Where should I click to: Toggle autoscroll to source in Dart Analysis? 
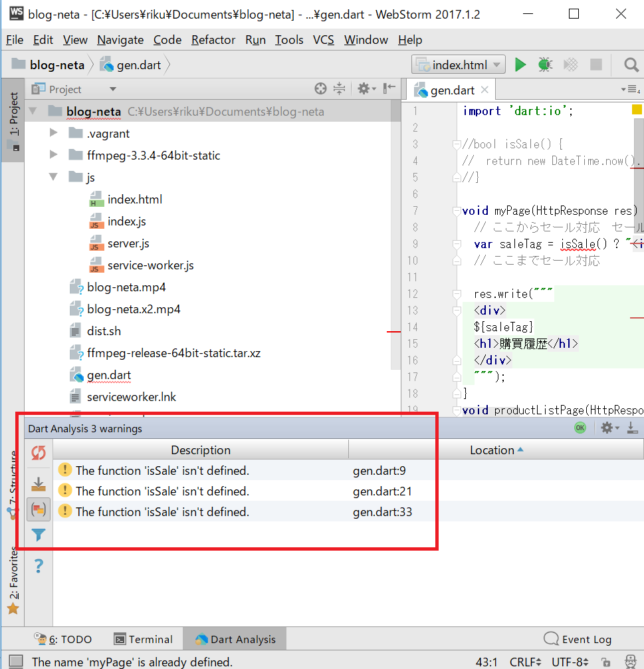39,484
